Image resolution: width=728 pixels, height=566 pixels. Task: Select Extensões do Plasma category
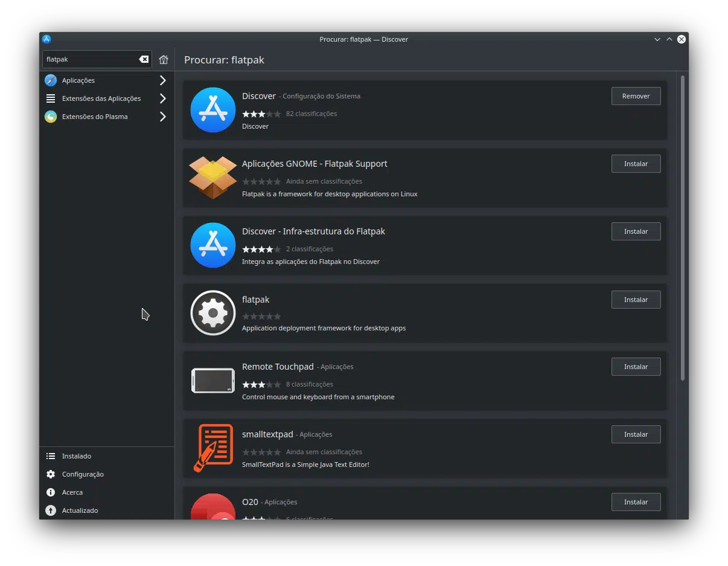click(x=107, y=117)
